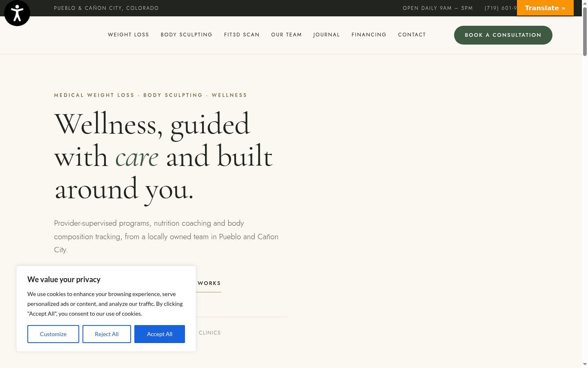This screenshot has width=588, height=368.
Task: Reject all cookies in the privacy banner
Action: [x=107, y=334]
